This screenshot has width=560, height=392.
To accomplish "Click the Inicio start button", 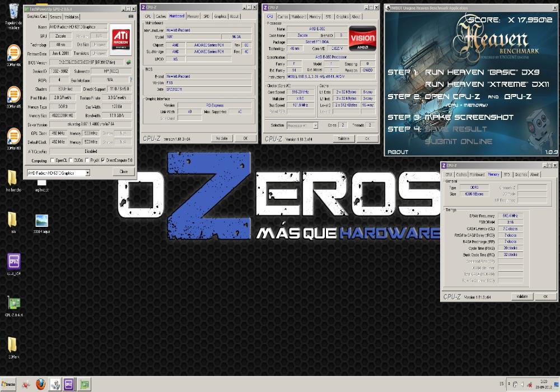I will click(x=8, y=385).
